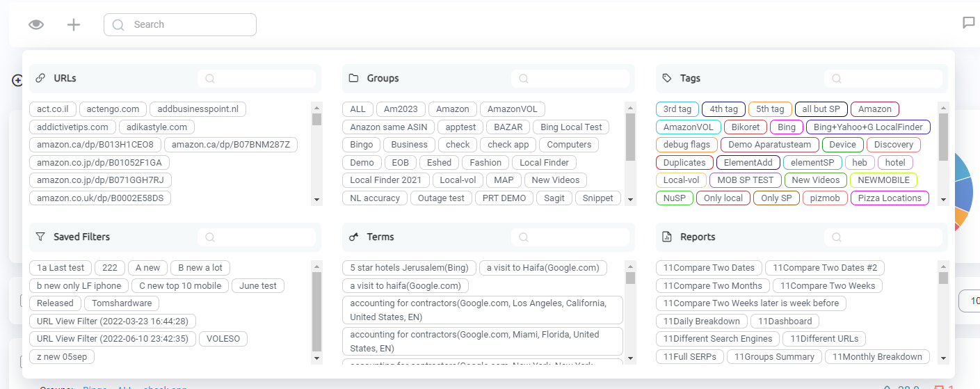Select amazon.co.uk/dp/B0002E58DS URL
This screenshot has width=980, height=389.
click(x=100, y=198)
